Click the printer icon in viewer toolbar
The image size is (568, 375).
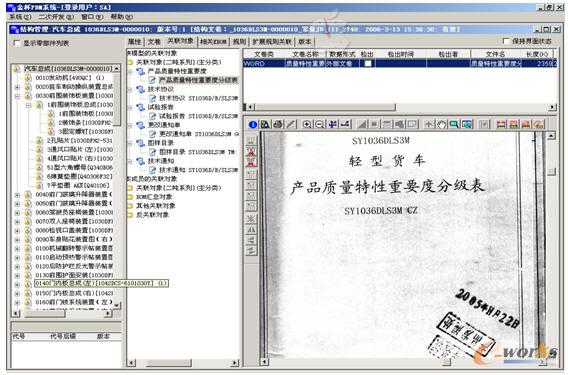(278, 125)
